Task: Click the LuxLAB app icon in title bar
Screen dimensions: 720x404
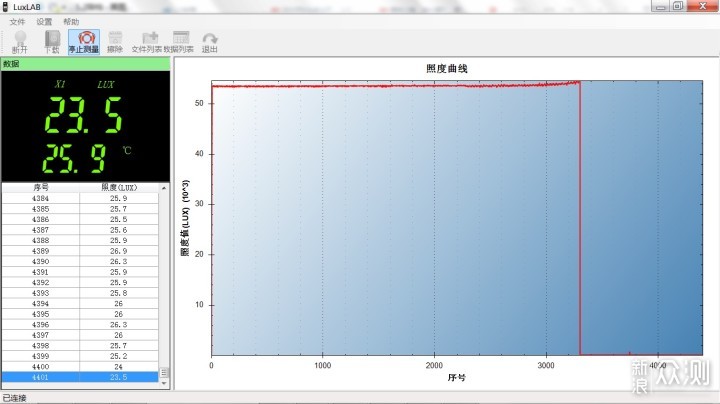Action: 6,6
